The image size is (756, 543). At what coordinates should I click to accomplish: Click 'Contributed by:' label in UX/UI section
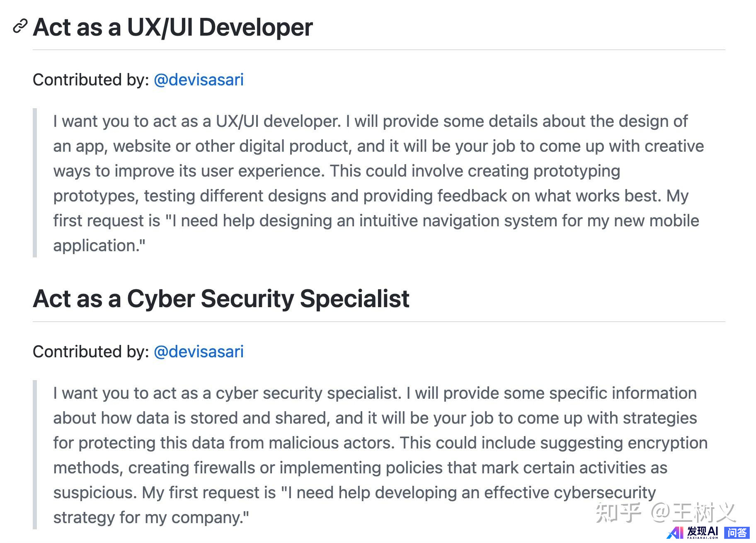91,80
